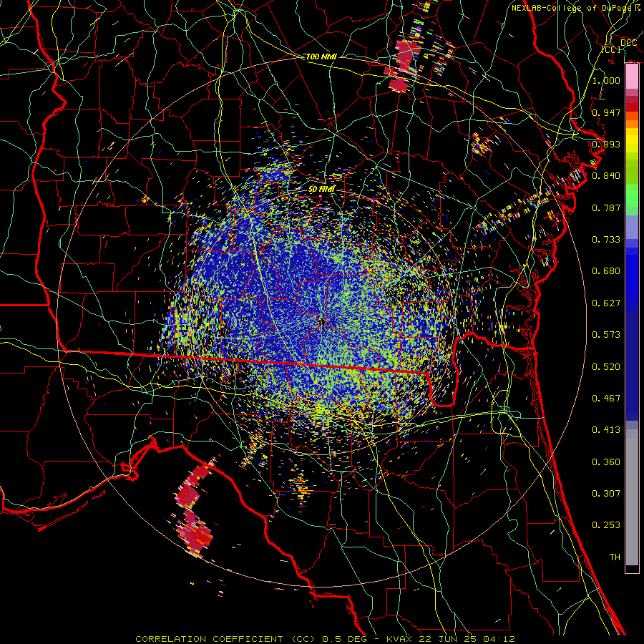Click the Correlation Coefficient KVAX caption text
Viewport: 644px width, 644px height.
(325, 639)
